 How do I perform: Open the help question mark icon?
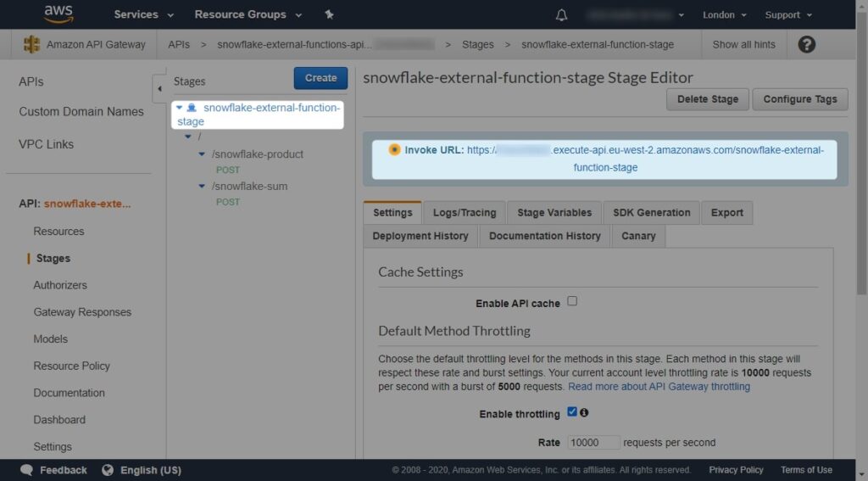(807, 44)
